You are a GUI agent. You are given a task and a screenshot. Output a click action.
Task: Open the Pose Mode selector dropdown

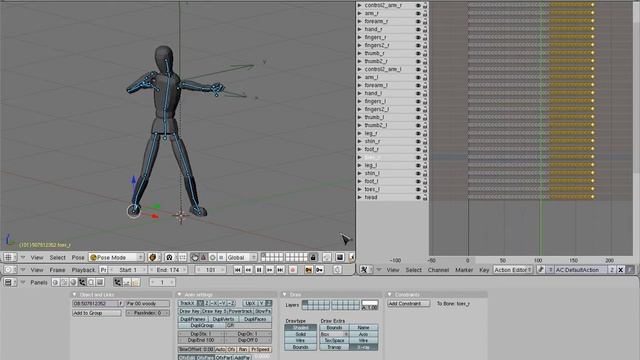tap(116, 257)
